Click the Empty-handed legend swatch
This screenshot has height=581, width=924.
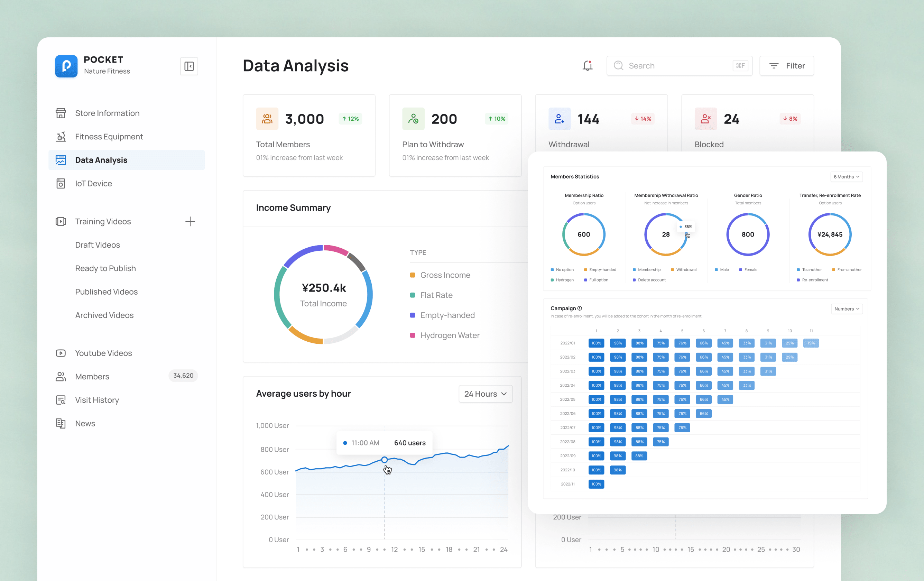413,315
